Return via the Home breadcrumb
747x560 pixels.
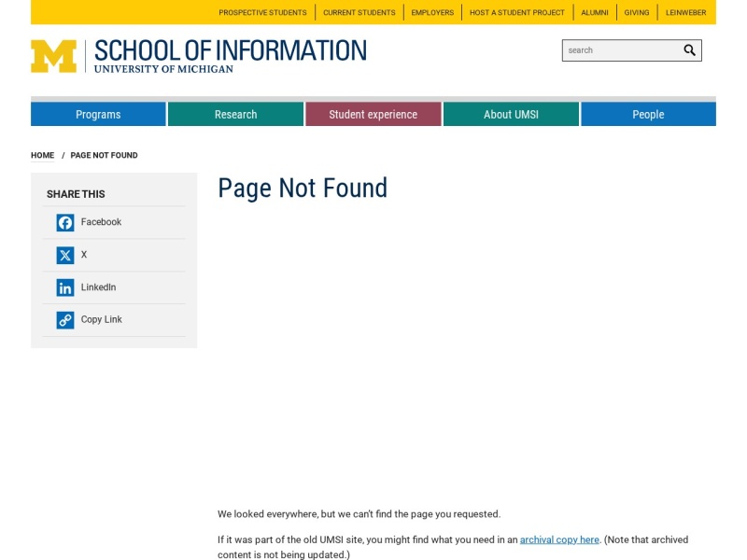coord(42,155)
